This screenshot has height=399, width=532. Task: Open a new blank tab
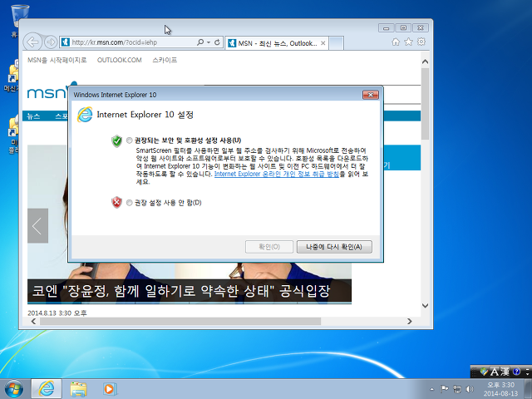click(336, 43)
